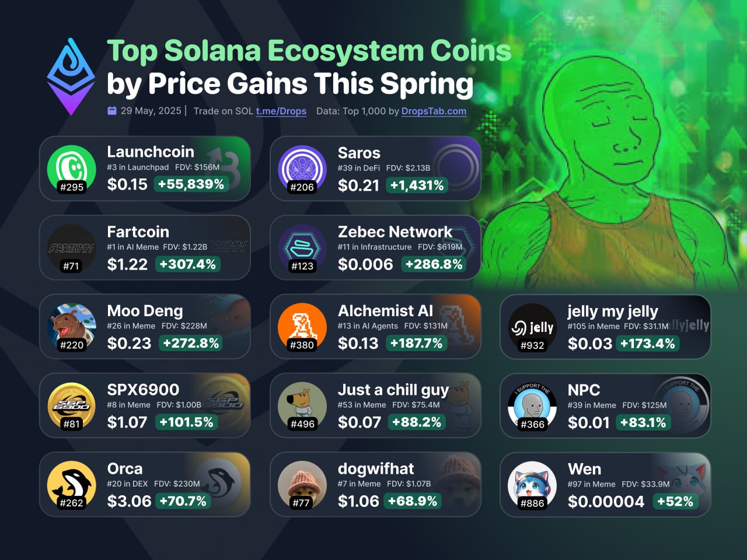Click Launchcoin's +55,839% gain badge
The height and width of the screenshot is (560, 747).
[x=191, y=184]
